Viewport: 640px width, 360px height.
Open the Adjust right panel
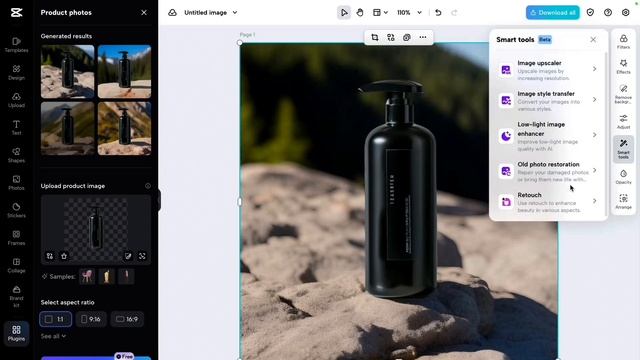pos(623,122)
